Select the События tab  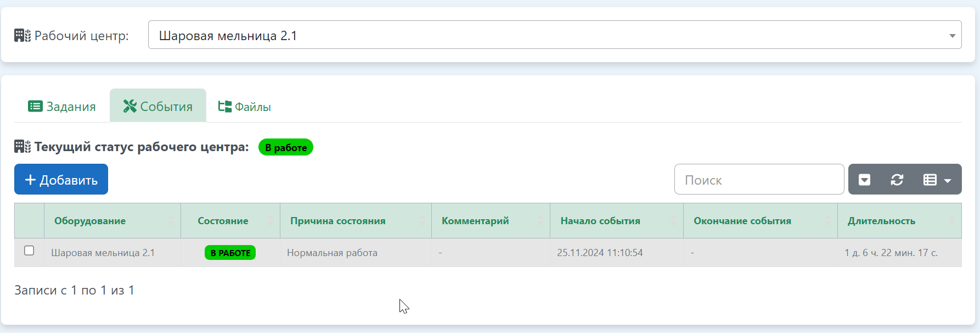pyautogui.click(x=158, y=107)
